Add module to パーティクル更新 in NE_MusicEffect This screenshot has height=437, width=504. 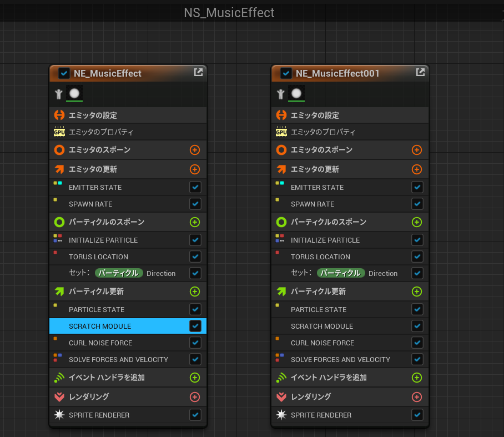coord(195,292)
